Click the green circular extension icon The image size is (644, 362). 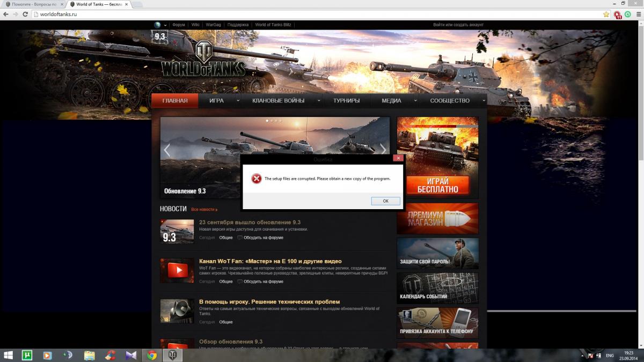pos(627,14)
